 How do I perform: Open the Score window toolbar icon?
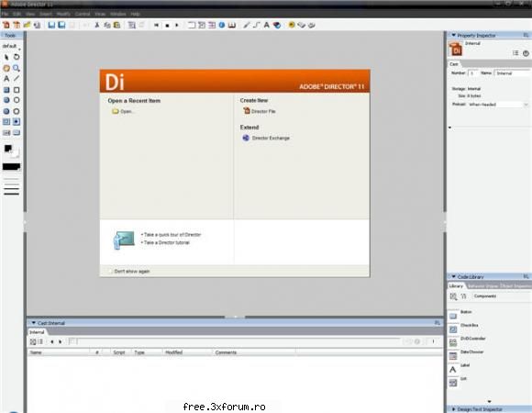click(x=212, y=25)
